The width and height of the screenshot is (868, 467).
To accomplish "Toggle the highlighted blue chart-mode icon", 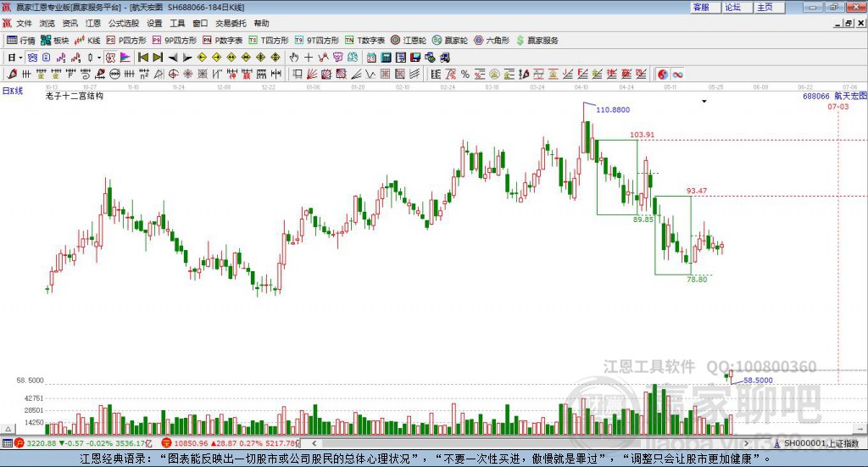I will tap(33, 58).
